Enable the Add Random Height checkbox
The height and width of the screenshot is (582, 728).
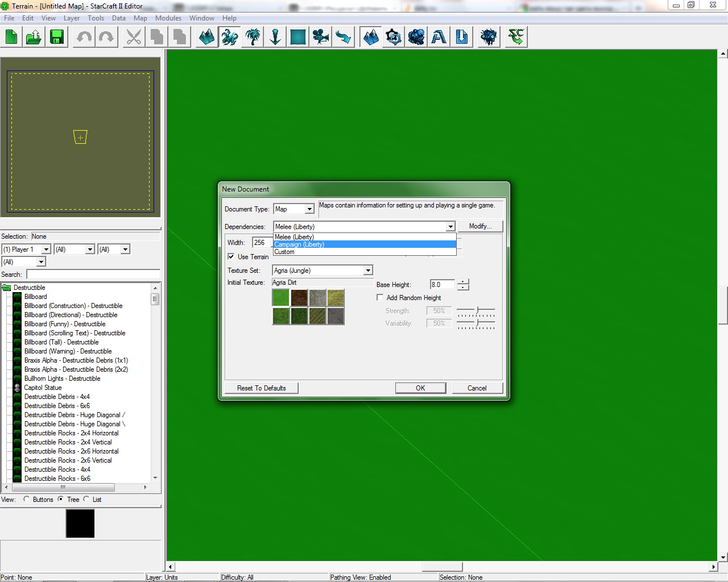point(380,297)
